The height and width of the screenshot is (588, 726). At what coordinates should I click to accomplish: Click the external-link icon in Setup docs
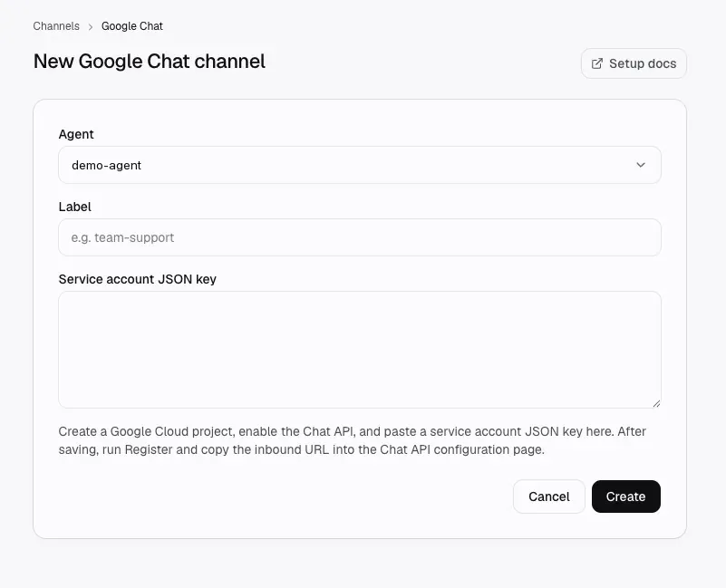597,63
